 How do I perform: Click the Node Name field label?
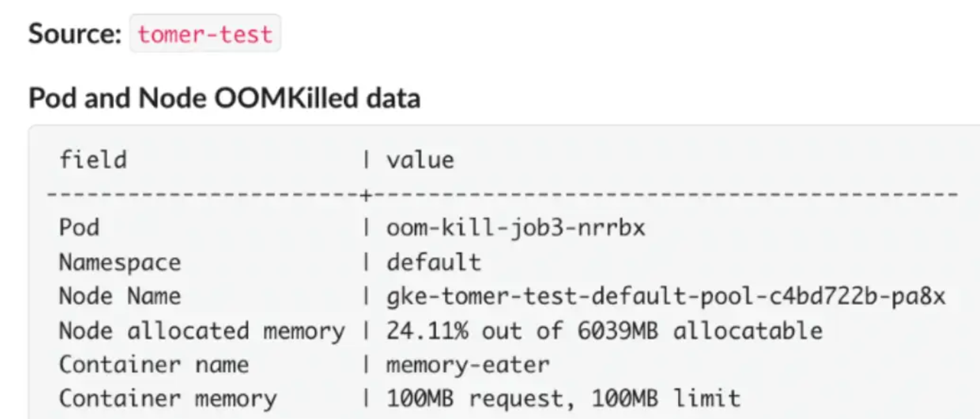click(120, 296)
